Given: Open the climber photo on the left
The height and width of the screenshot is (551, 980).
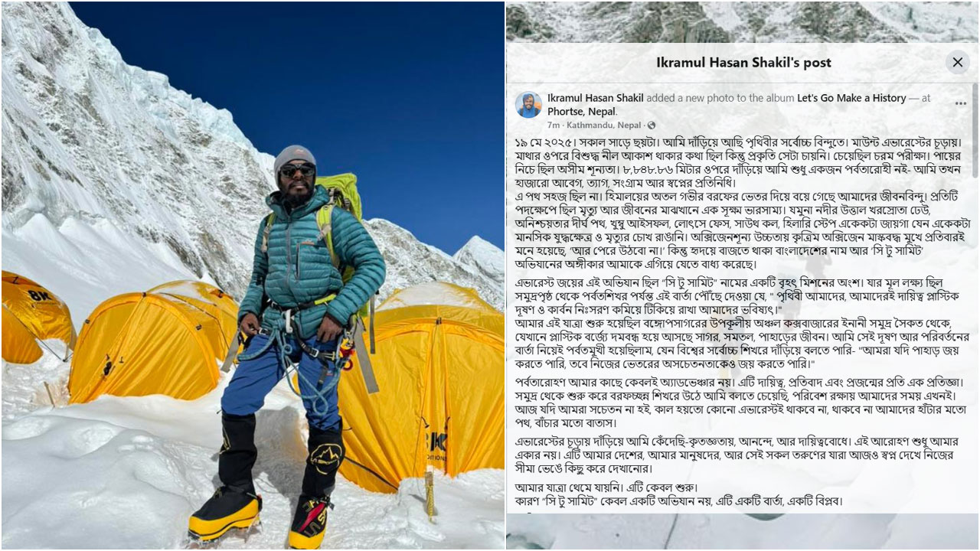Looking at the screenshot, I should 253,275.
